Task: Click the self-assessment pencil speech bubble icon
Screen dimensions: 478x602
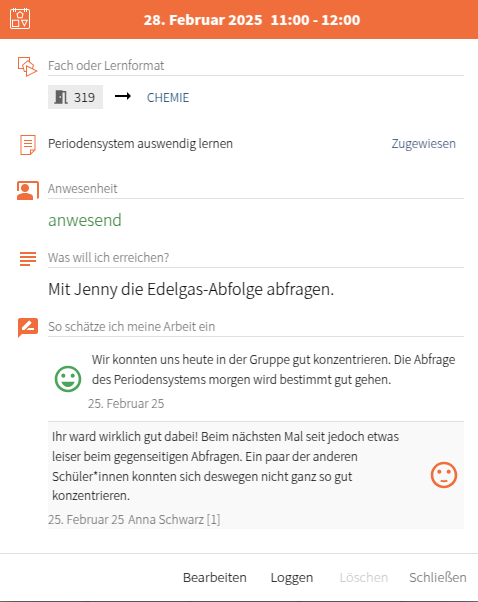Action: pyautogui.click(x=28, y=327)
